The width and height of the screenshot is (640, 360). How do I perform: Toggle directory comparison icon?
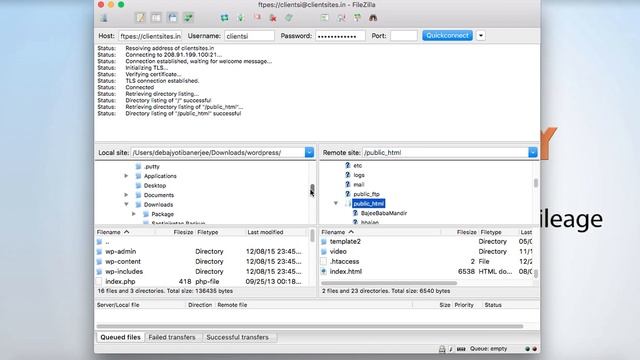341,18
